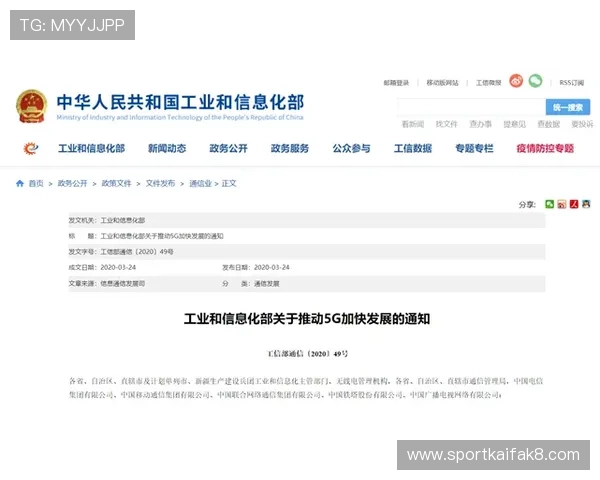
Task: Click the red share icon beside 分享
Action: [x=574, y=204]
